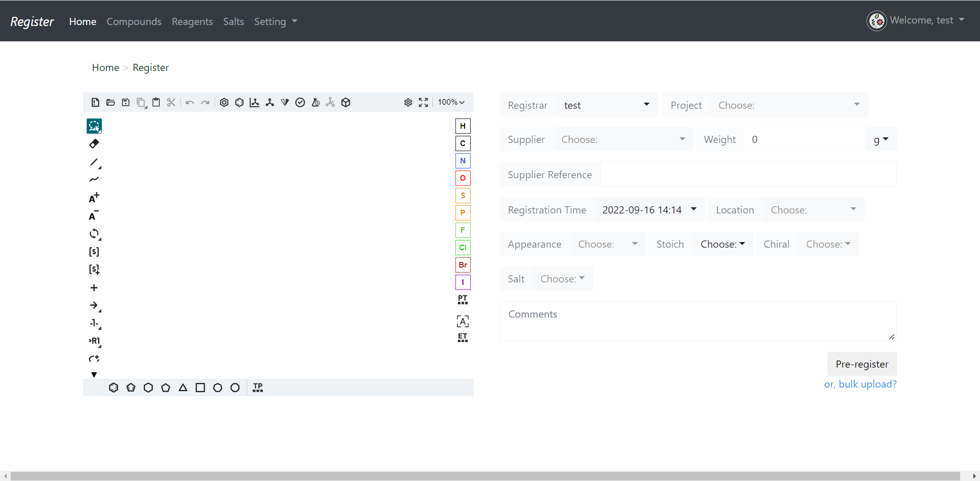Open the Template library TP button
Image resolution: width=980 pixels, height=481 pixels.
[258, 388]
